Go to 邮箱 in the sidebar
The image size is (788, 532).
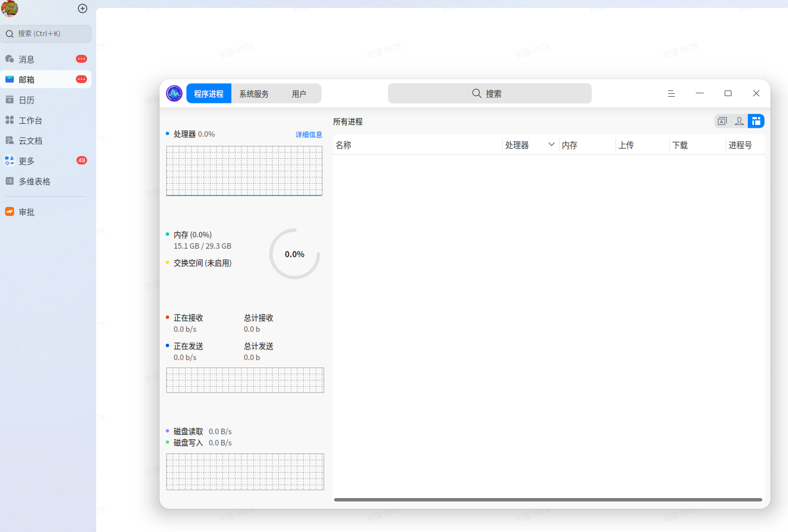pyautogui.click(x=46, y=80)
